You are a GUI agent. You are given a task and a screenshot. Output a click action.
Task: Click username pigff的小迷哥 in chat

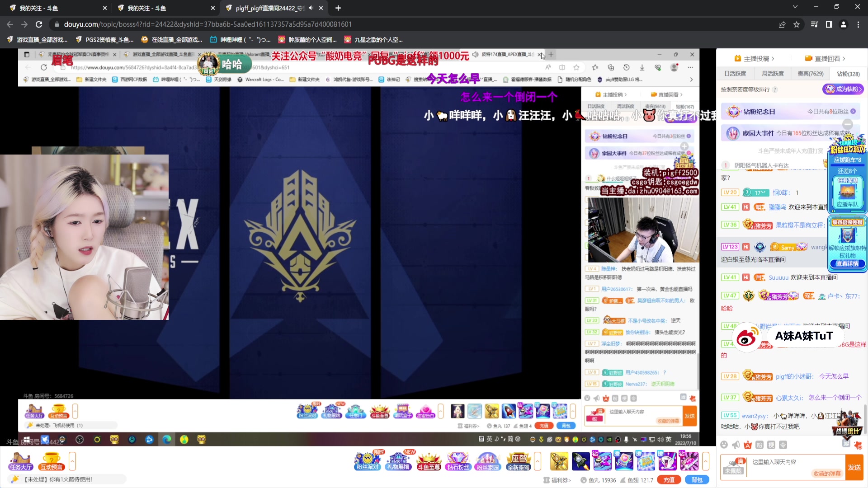[x=795, y=376]
